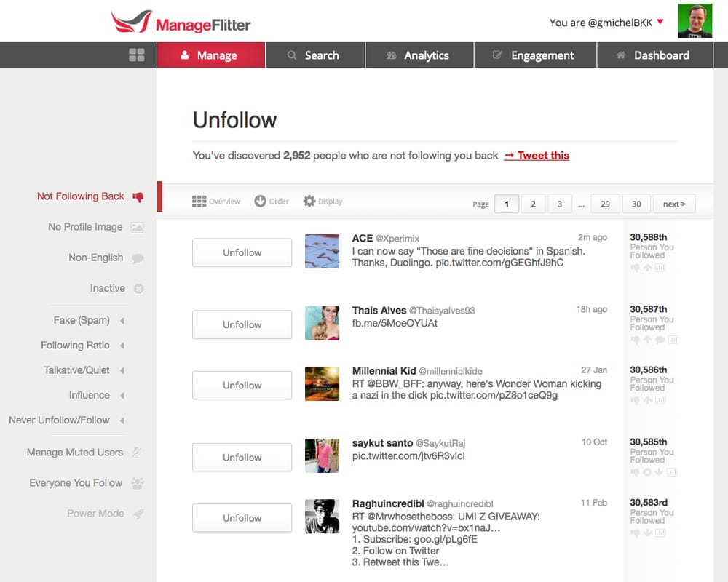728x582 pixels.
Task: Open the apps grid icon in navbar
Action: click(137, 55)
